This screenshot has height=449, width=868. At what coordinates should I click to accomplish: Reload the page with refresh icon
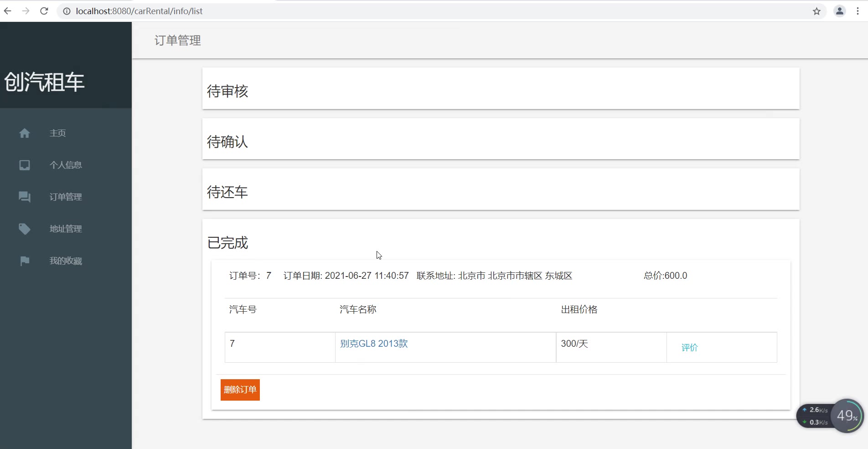point(44,11)
